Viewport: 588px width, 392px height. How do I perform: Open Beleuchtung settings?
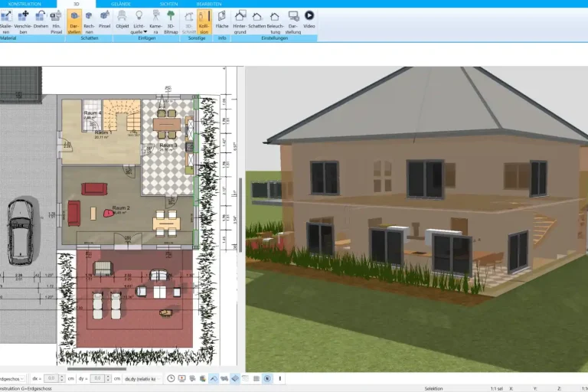click(276, 22)
